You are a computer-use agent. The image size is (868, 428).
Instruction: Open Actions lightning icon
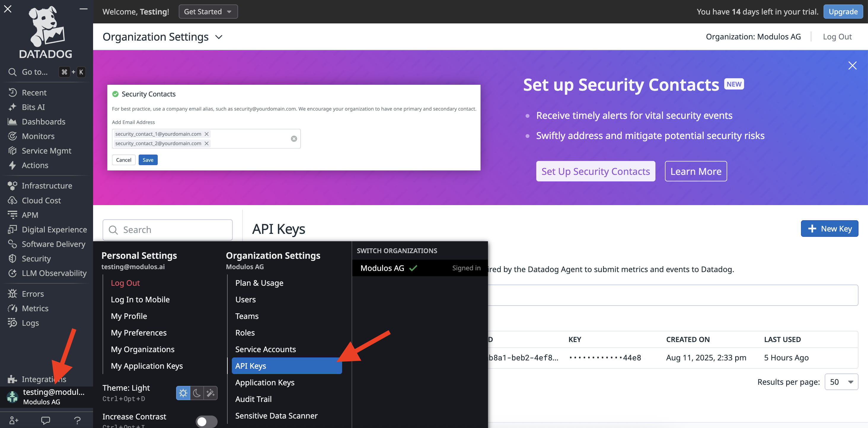tap(12, 165)
